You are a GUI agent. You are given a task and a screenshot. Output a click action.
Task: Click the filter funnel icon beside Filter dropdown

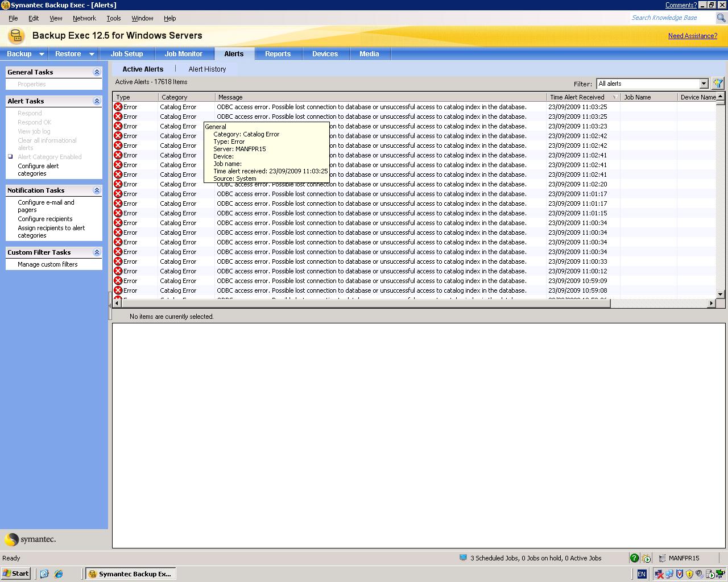718,84
